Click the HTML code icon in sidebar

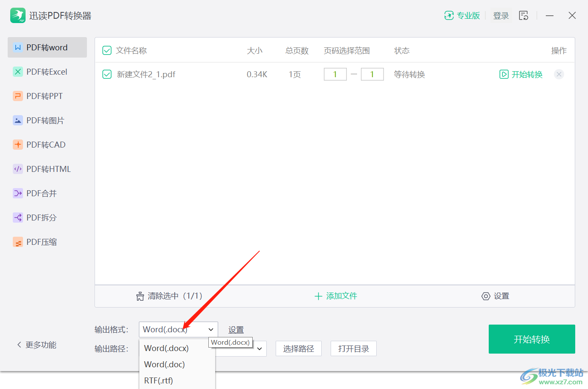pos(18,169)
